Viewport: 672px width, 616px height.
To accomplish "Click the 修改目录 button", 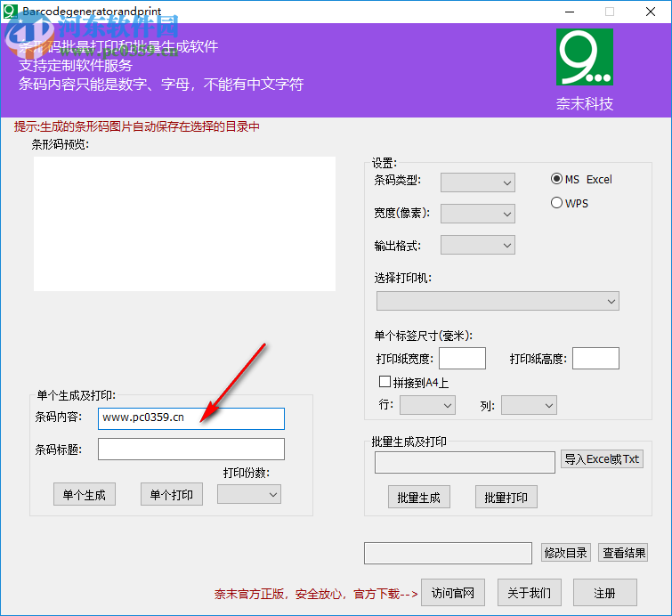I will pos(566,553).
